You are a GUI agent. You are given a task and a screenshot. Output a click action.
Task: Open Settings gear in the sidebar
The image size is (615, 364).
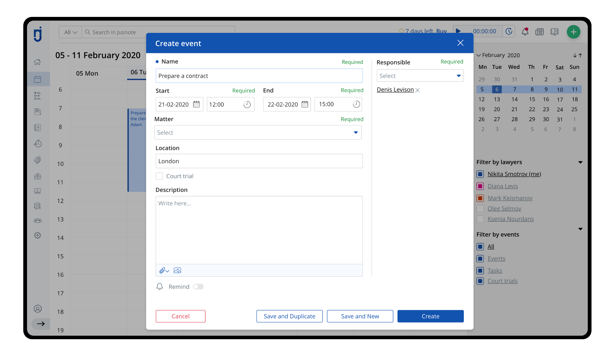click(38, 235)
